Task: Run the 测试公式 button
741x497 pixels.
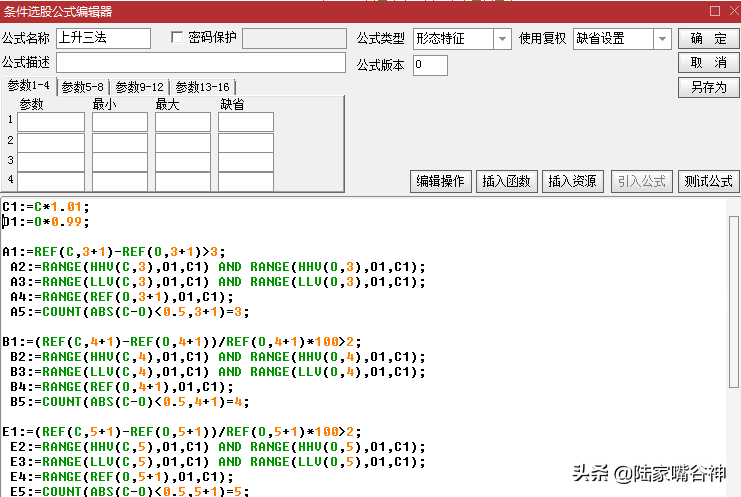Action: point(708,181)
